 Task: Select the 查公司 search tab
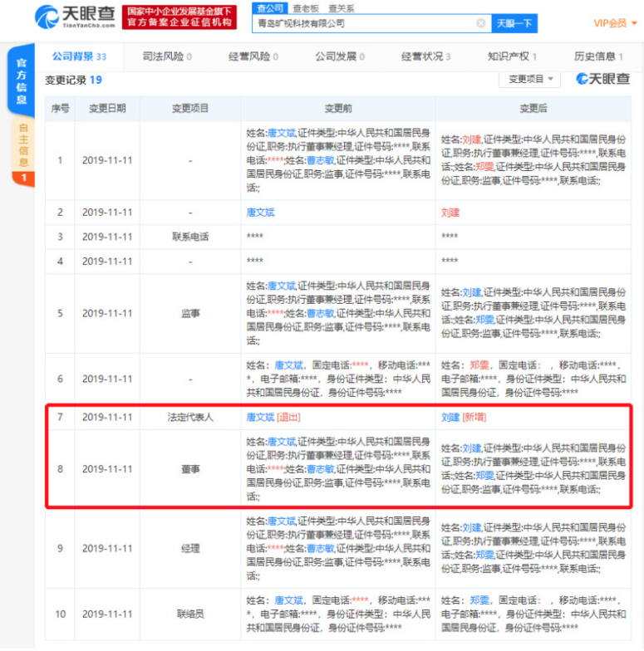point(269,8)
